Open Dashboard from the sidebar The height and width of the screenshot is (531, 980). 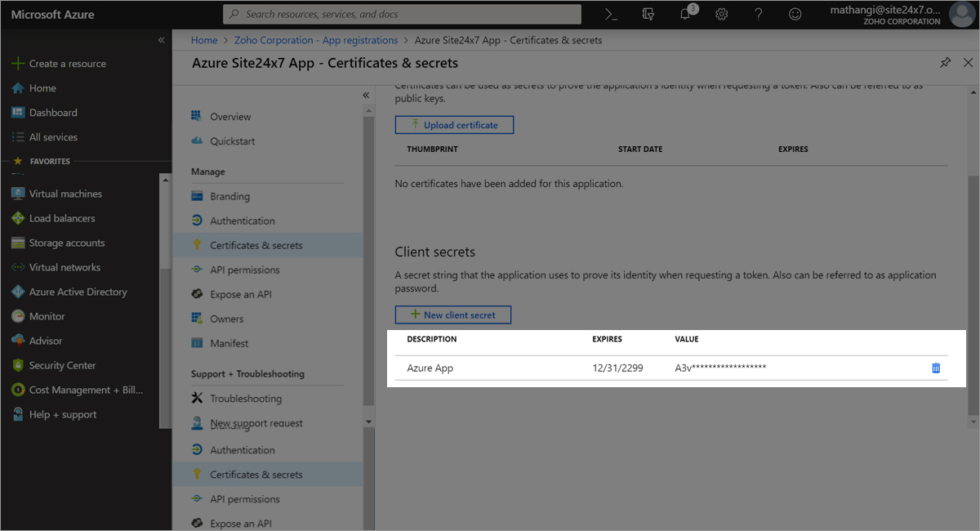[44, 113]
